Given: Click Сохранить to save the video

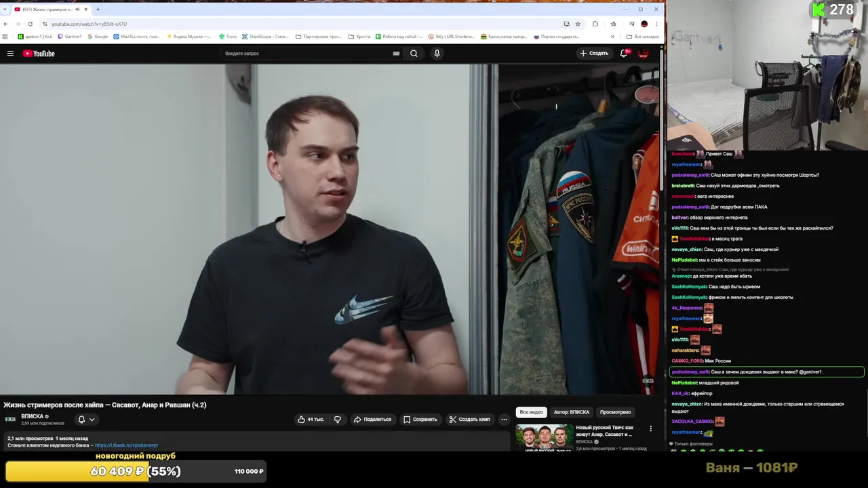Looking at the screenshot, I should [420, 420].
